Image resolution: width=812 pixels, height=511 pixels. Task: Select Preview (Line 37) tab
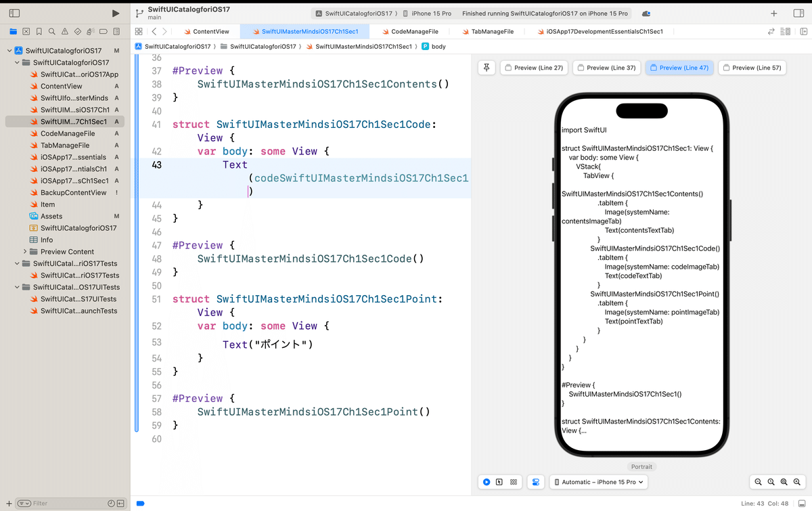(x=606, y=68)
